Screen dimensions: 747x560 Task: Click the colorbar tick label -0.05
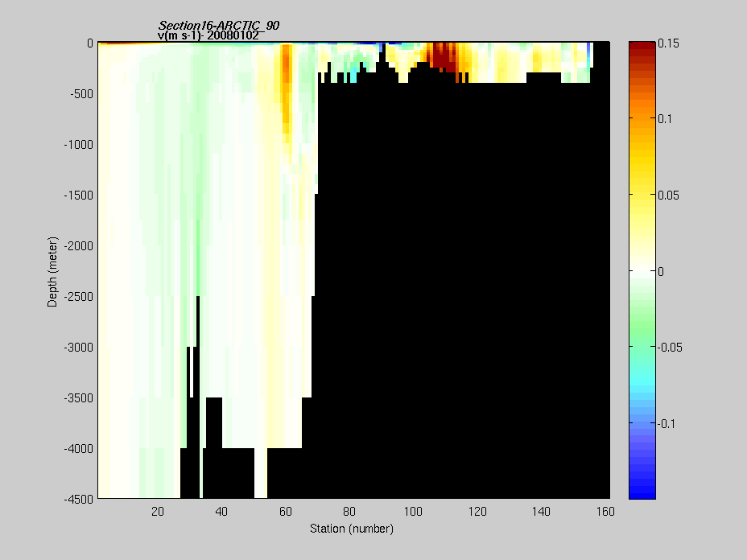pos(670,347)
